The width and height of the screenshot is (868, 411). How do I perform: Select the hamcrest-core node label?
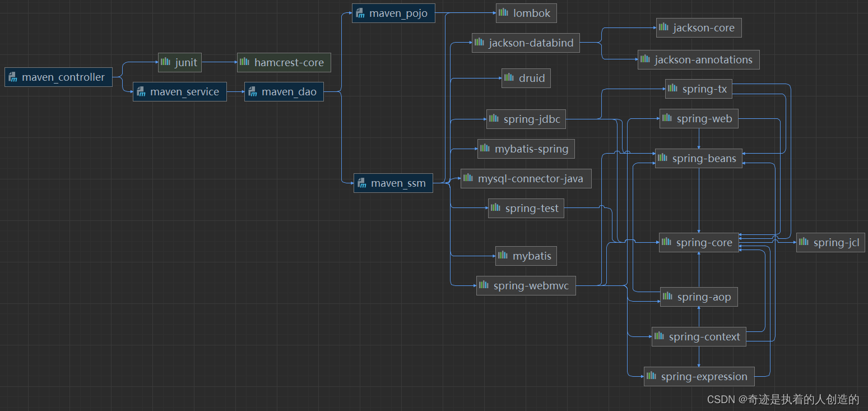pyautogui.click(x=289, y=62)
